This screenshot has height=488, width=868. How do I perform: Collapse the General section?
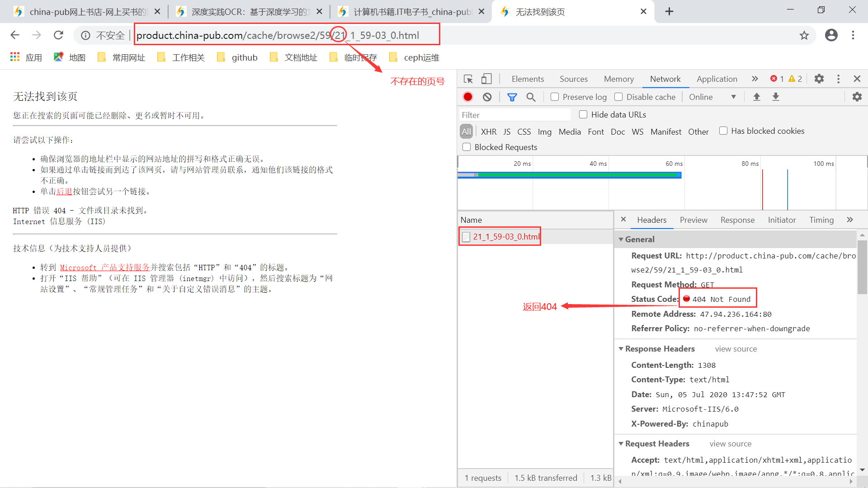[621, 239]
